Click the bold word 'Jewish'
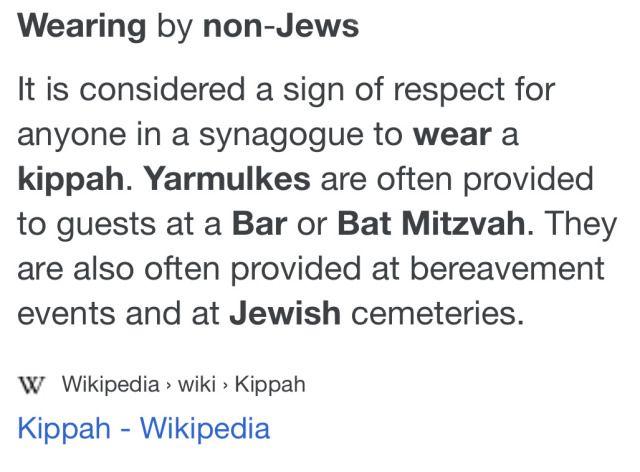 pyautogui.click(x=285, y=313)
